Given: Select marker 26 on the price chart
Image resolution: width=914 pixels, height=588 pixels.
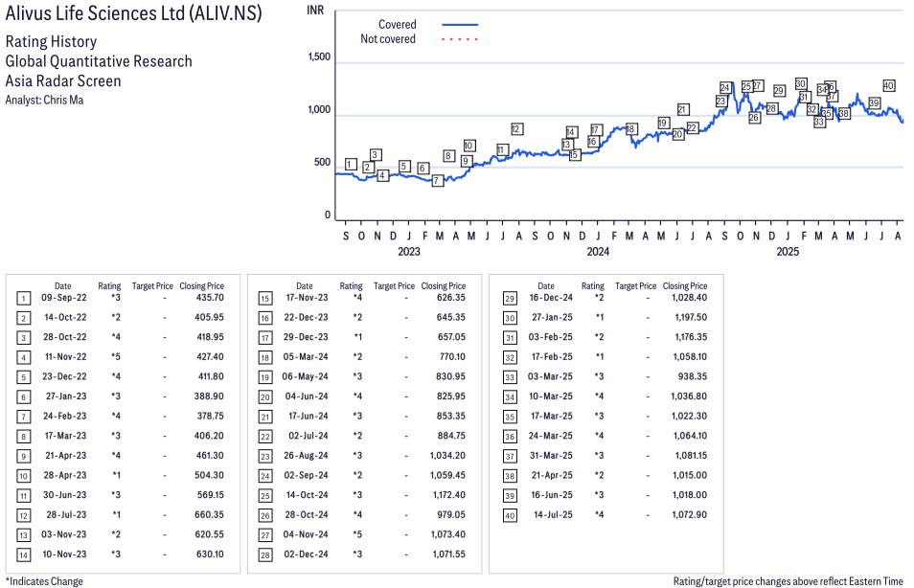Looking at the screenshot, I should (x=754, y=117).
